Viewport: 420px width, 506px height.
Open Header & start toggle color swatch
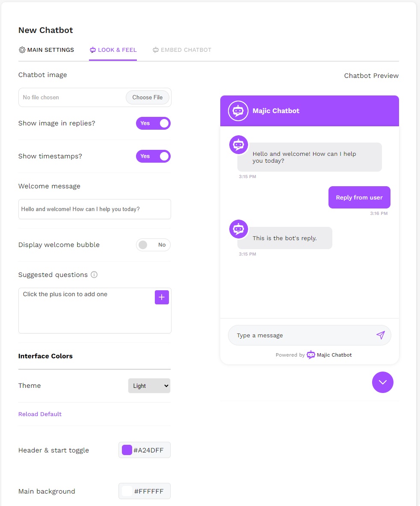(x=127, y=450)
